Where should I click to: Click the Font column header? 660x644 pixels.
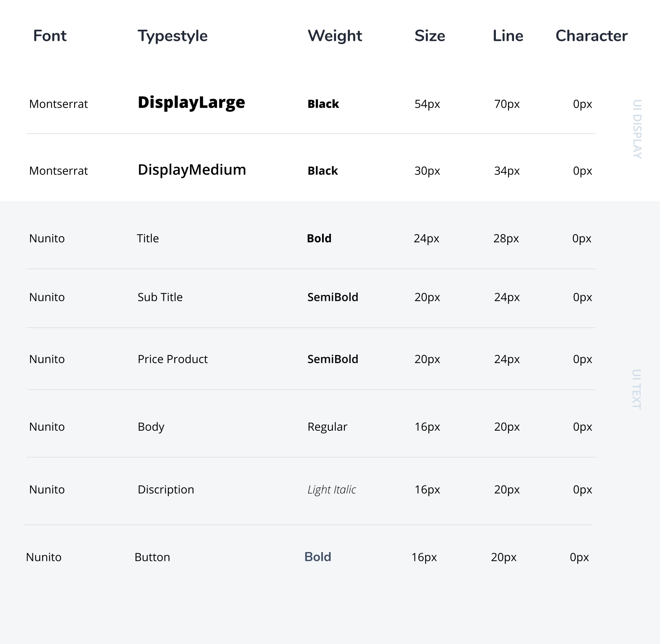tap(50, 36)
